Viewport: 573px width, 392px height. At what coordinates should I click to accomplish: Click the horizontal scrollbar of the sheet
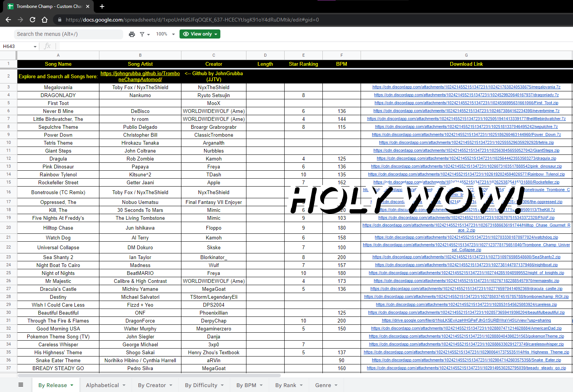(x=149, y=375)
